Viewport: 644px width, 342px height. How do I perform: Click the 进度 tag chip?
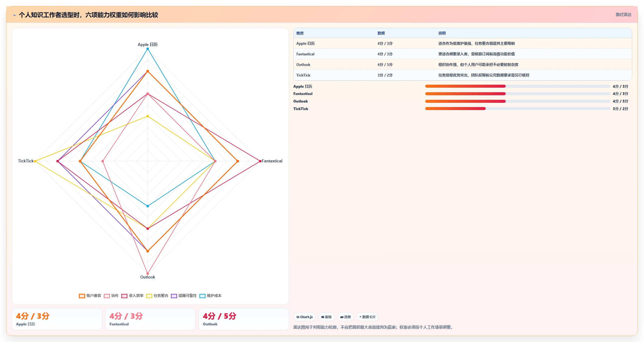pos(345,317)
